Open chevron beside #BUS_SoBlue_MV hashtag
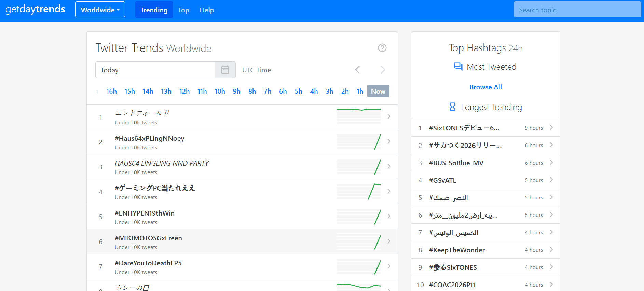 coord(551,162)
